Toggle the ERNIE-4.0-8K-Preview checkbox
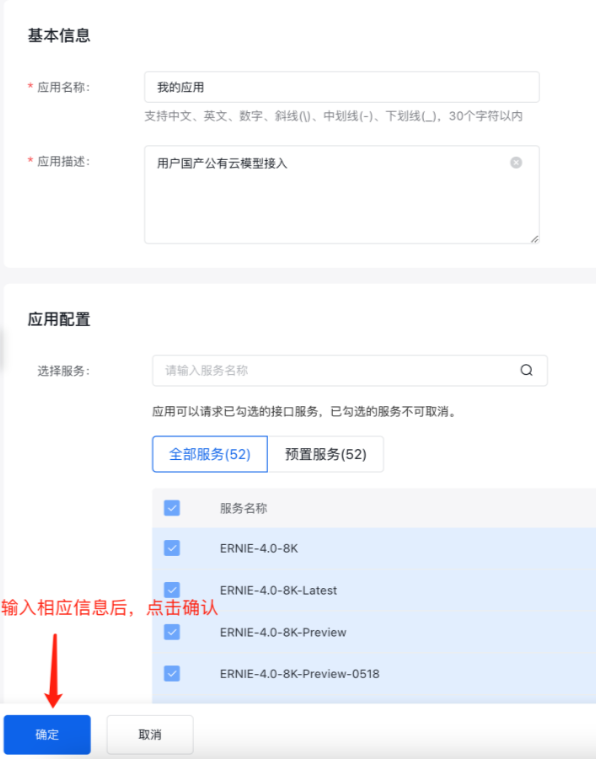 172,632
